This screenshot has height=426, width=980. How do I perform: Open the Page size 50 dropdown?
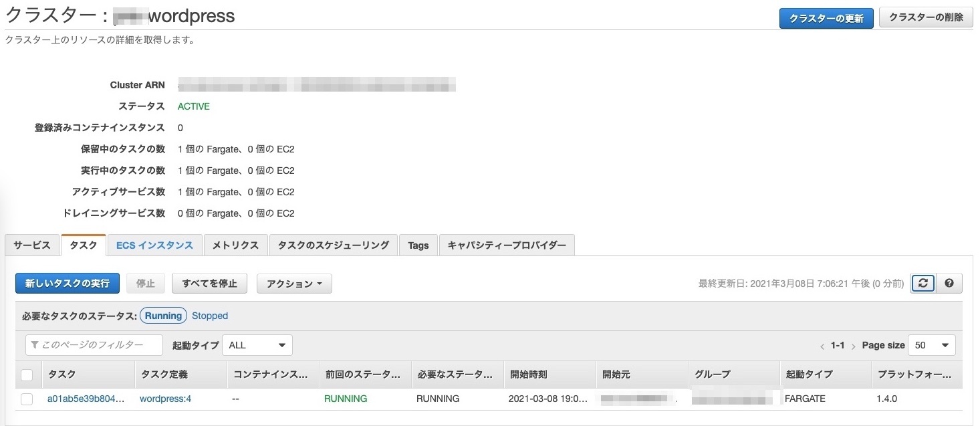(x=932, y=345)
